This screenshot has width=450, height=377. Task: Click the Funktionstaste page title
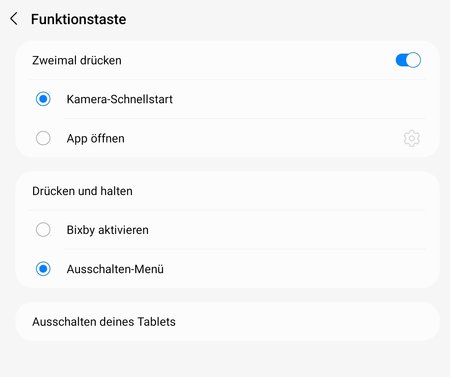pyautogui.click(x=78, y=19)
